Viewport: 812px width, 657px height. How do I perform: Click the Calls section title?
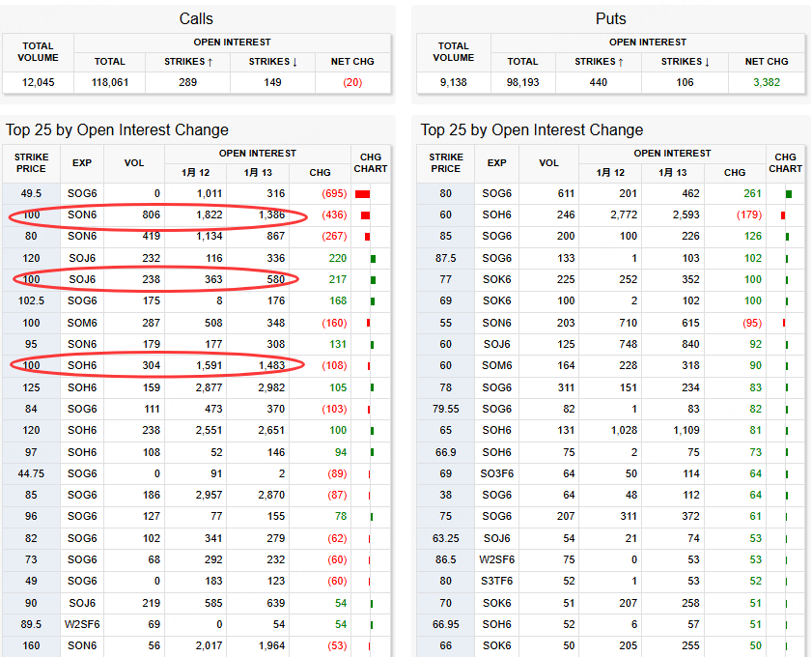(196, 18)
